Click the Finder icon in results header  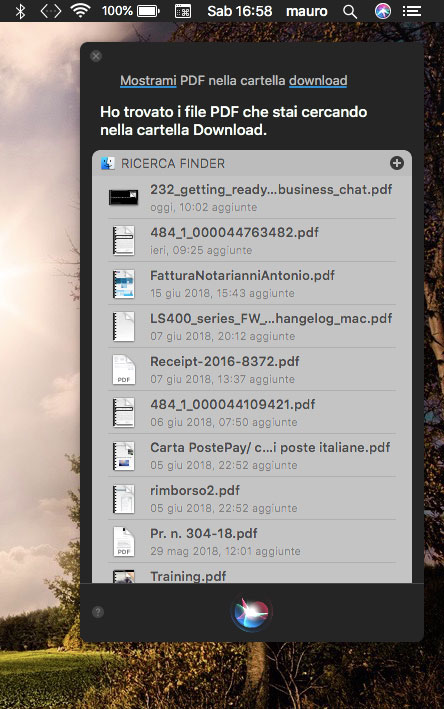pos(108,163)
